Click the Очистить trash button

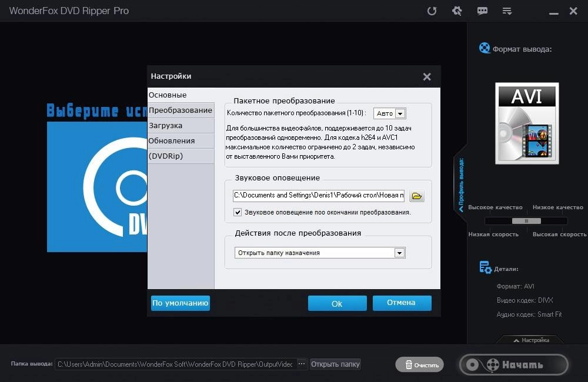pyautogui.click(x=420, y=365)
